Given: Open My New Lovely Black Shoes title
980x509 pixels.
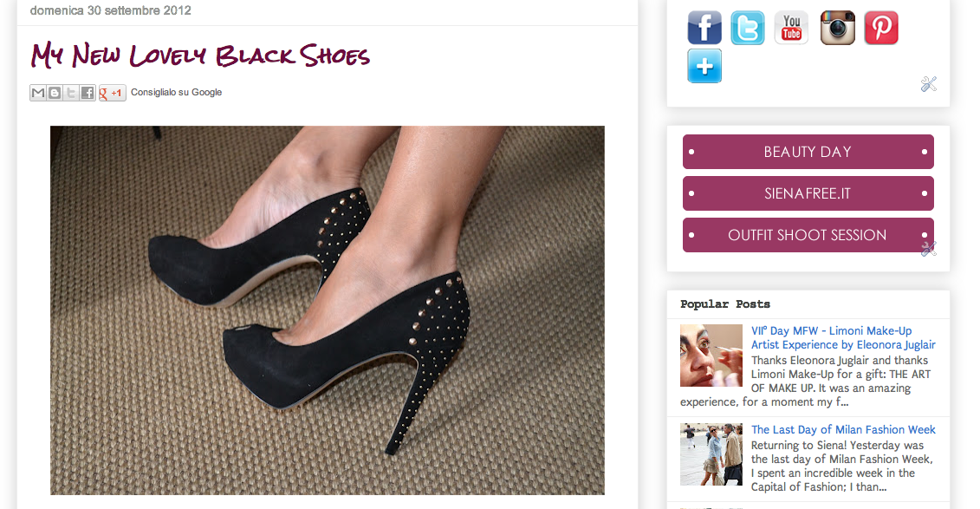Looking at the screenshot, I should pyautogui.click(x=200, y=55).
